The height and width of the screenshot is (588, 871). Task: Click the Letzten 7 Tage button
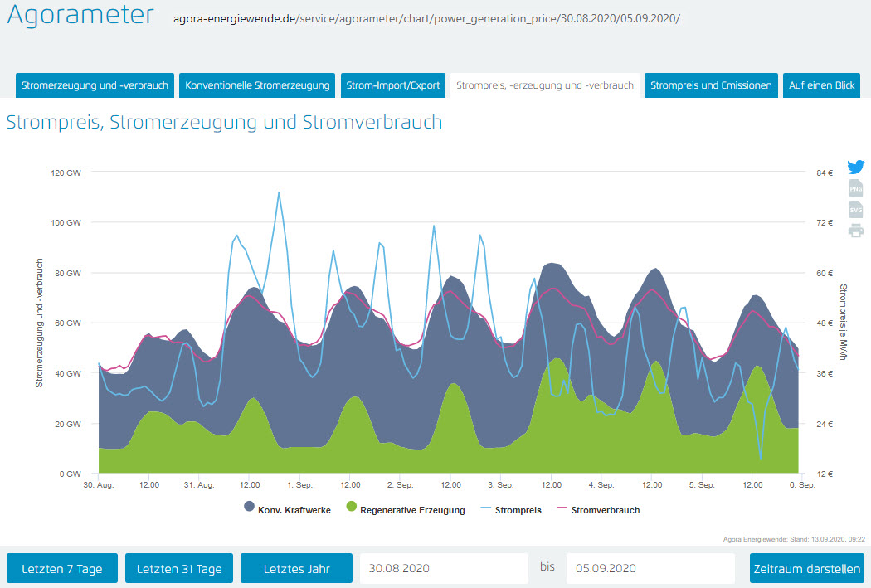(x=62, y=569)
